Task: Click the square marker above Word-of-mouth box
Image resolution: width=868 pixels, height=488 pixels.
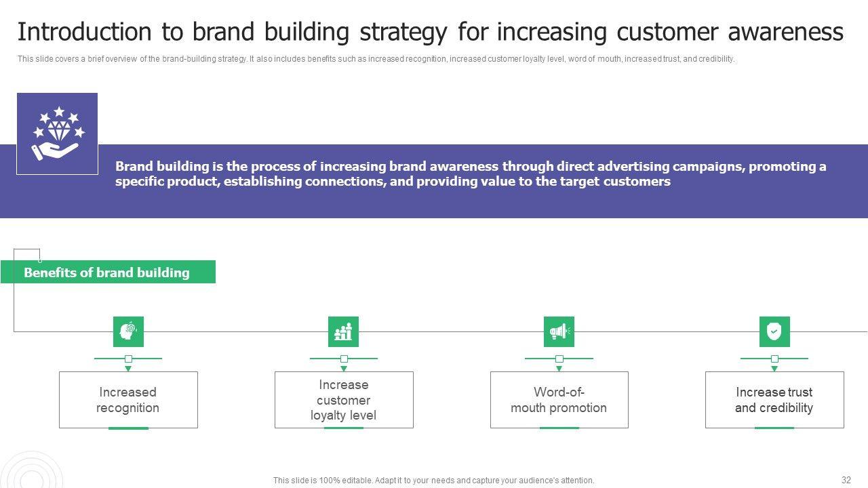Action: click(559, 359)
